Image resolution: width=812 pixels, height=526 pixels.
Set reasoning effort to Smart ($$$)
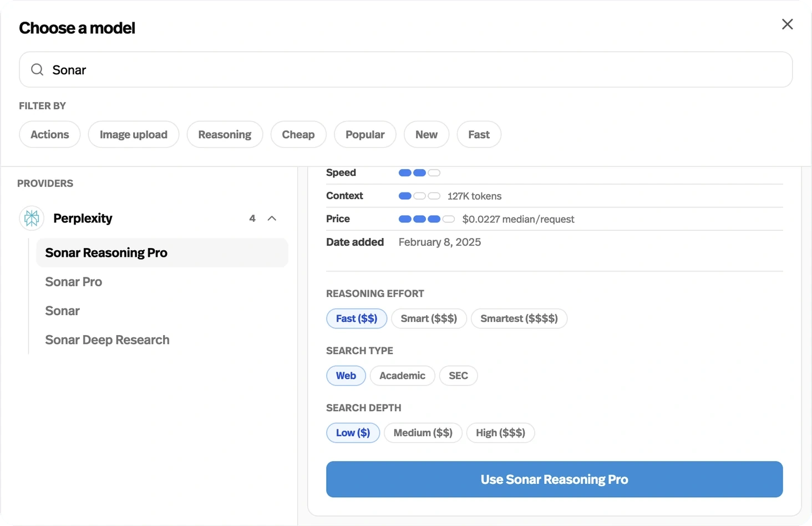429,318
